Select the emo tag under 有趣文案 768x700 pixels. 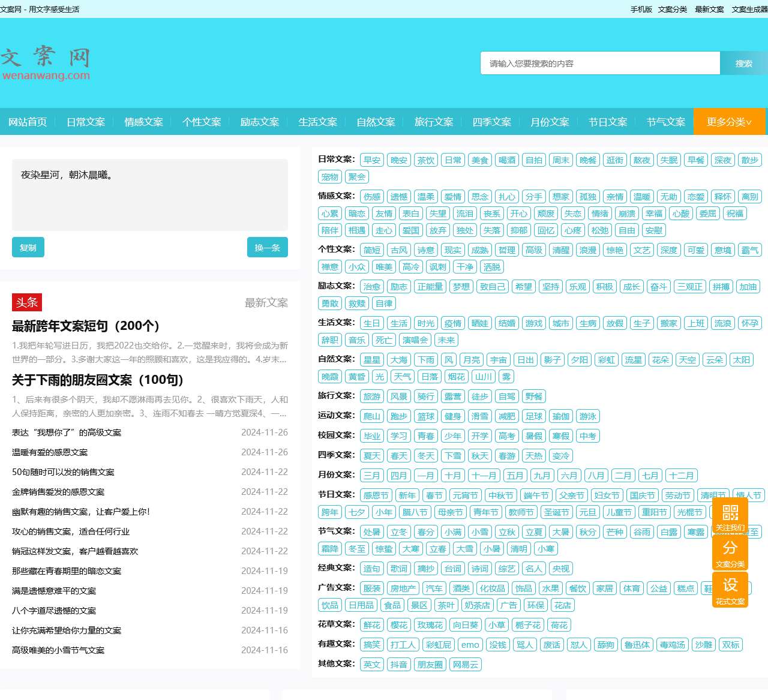(470, 645)
